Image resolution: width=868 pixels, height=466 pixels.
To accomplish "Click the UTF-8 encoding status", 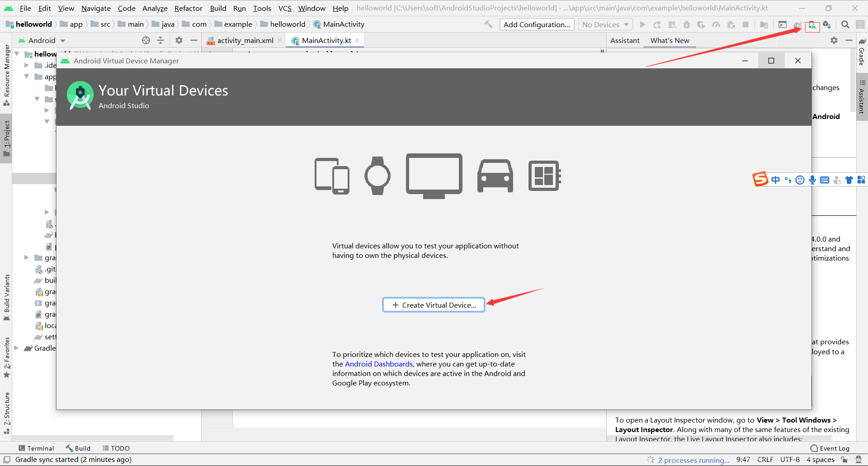I will pos(789,460).
